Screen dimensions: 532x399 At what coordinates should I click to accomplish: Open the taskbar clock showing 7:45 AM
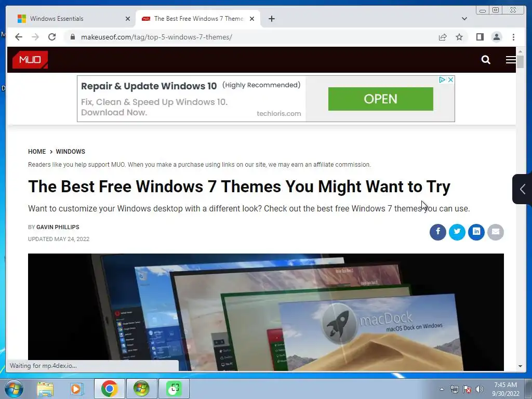pos(506,389)
